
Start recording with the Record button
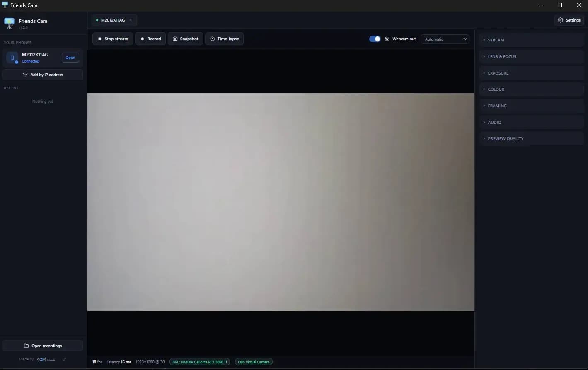150,39
